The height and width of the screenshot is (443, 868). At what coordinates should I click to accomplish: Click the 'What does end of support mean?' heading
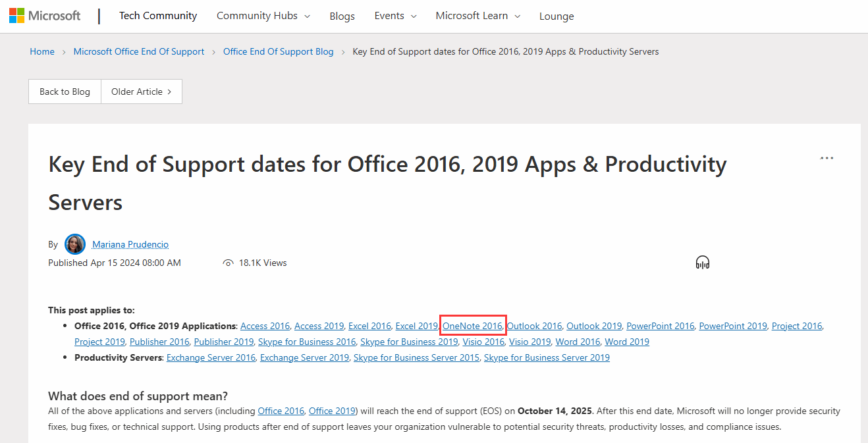tap(138, 396)
